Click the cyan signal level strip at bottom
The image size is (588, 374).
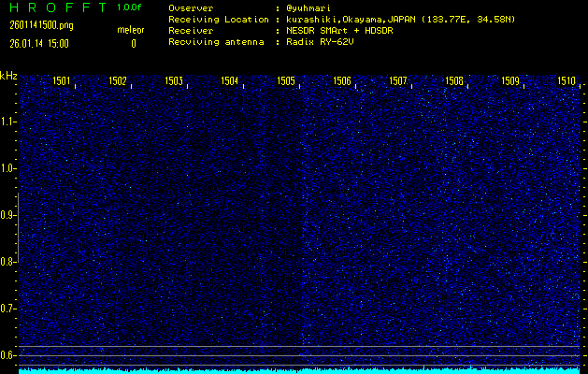pos(299,370)
